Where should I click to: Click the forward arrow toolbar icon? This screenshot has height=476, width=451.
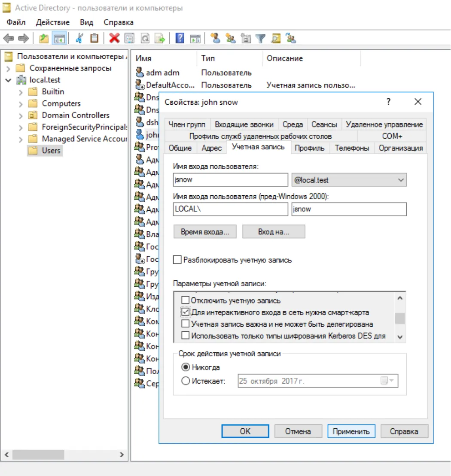coord(23,39)
